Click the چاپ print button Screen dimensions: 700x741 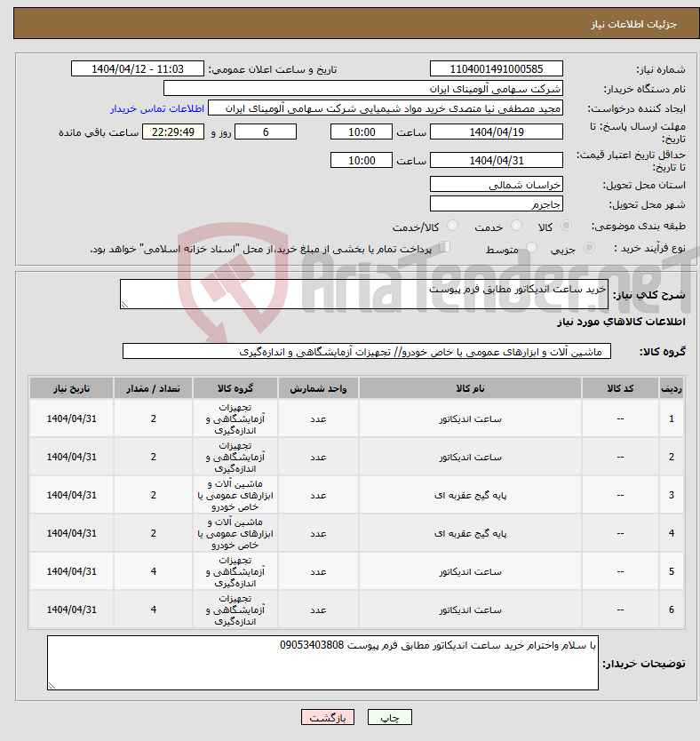pyautogui.click(x=390, y=717)
